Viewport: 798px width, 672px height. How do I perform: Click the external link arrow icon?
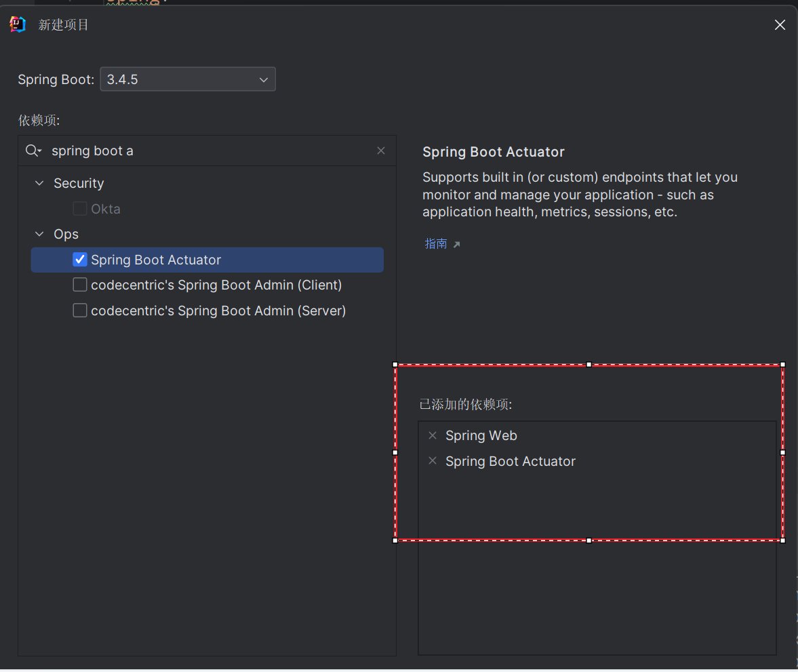click(x=456, y=245)
